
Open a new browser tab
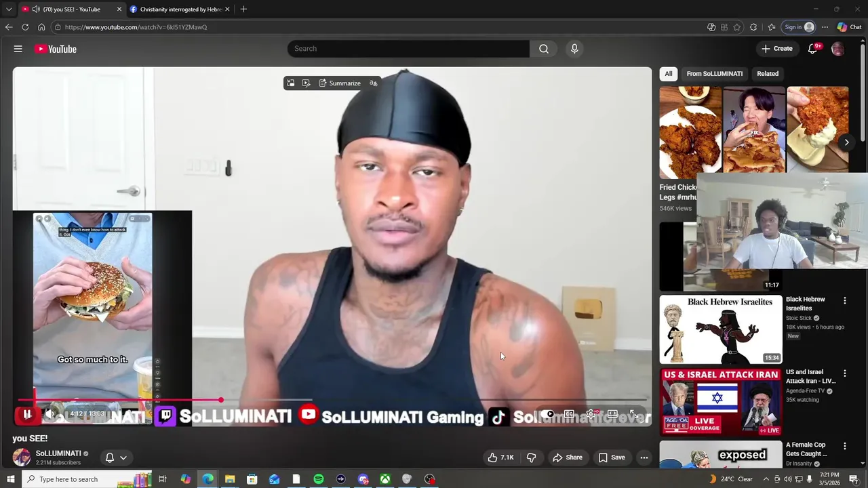tap(243, 9)
